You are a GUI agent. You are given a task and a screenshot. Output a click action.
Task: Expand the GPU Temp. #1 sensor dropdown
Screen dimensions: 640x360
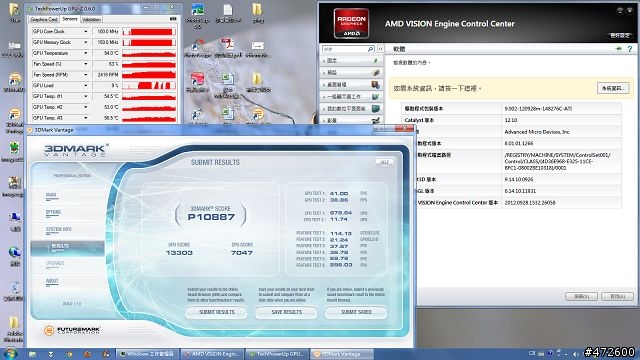click(86, 96)
